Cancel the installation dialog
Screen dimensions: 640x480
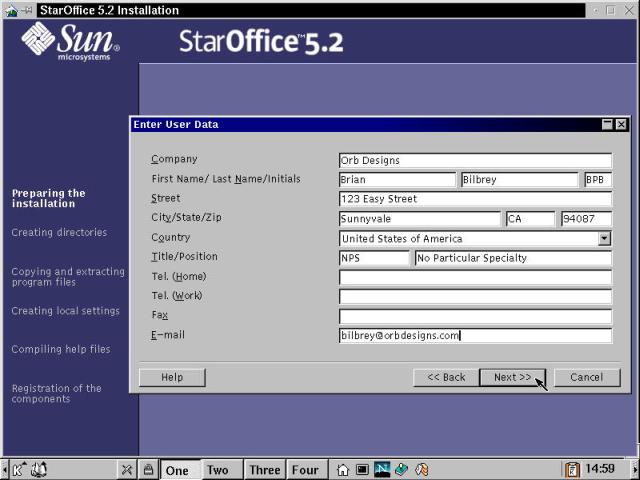tap(586, 377)
